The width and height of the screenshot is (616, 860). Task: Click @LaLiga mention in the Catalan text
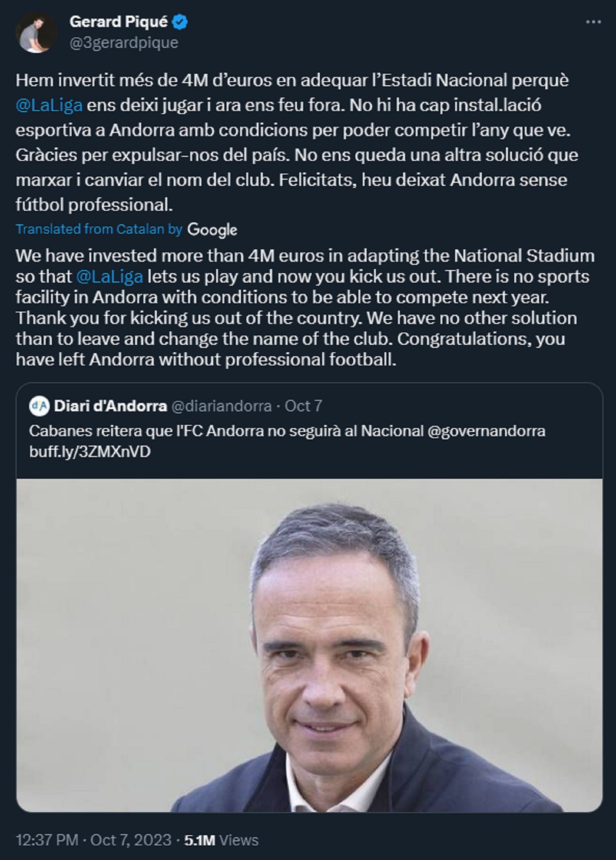coord(49,105)
